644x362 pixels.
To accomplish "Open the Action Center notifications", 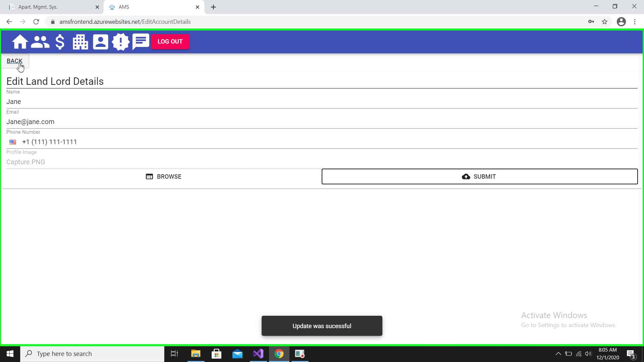I will tap(631, 354).
